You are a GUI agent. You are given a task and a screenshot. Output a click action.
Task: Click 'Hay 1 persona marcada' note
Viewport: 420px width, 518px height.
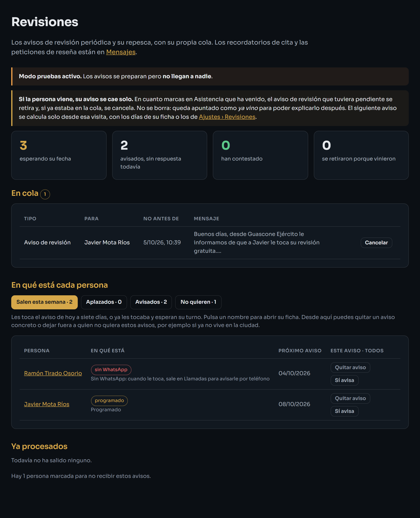coord(81,476)
